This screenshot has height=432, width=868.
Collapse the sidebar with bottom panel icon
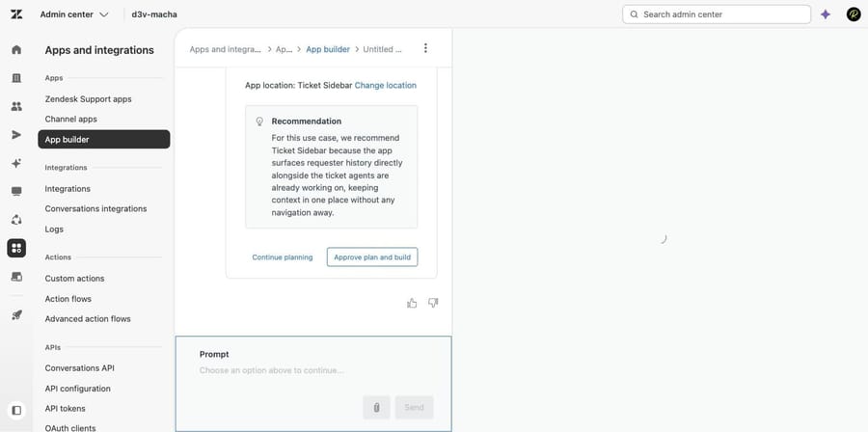point(16,411)
